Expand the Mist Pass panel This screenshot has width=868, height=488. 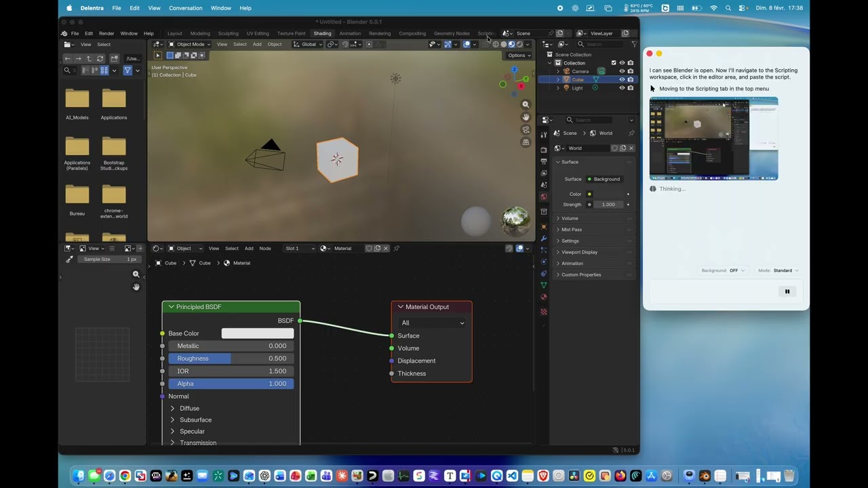tap(594, 230)
